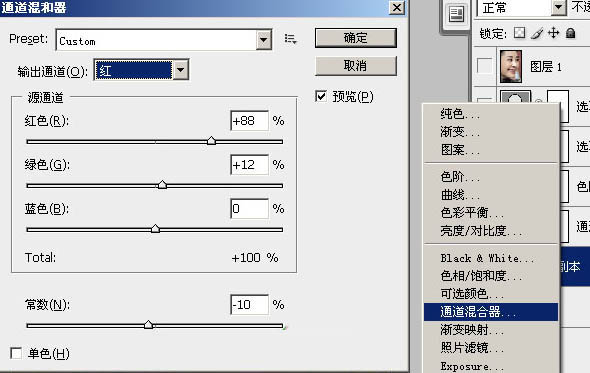The width and height of the screenshot is (590, 373).
Task: Click the lock image pixels brush icon
Action: (x=537, y=33)
